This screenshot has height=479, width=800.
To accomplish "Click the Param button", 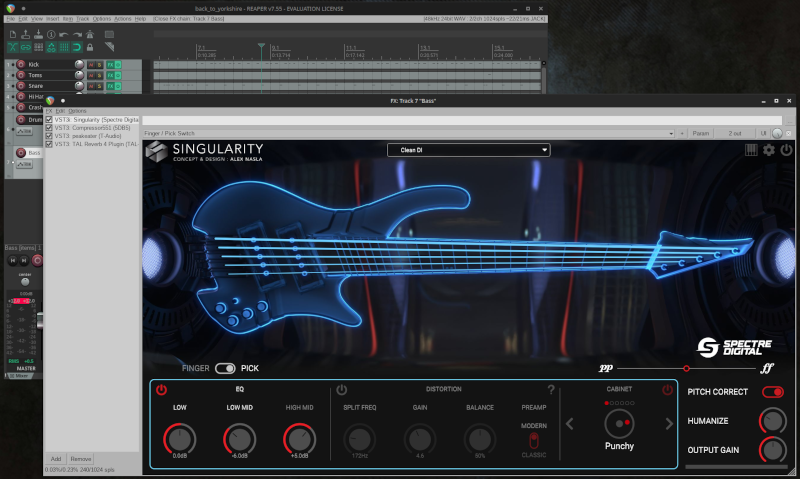I will pos(700,133).
